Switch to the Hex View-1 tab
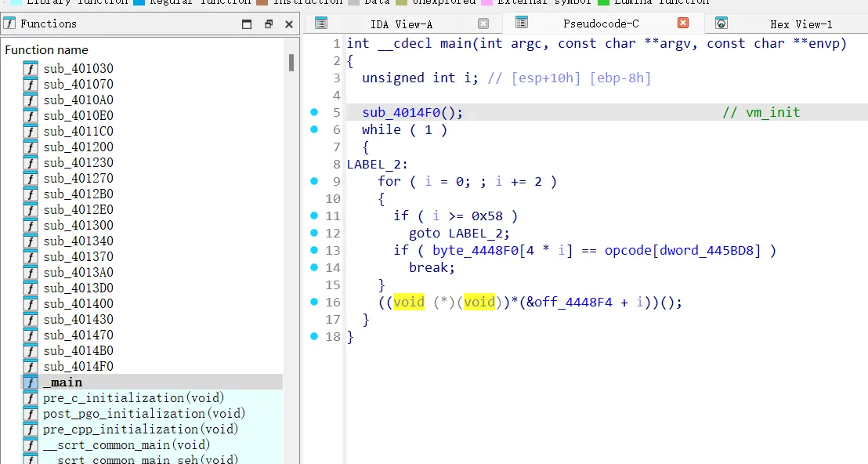Screen dimensions: 868x464 point(801,24)
